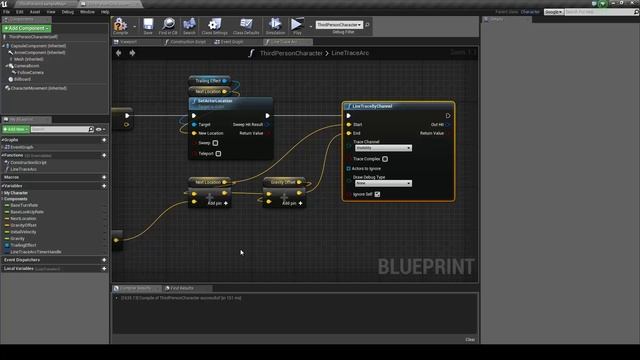
Task: Switch to the Event Graph tab
Action: tap(231, 42)
